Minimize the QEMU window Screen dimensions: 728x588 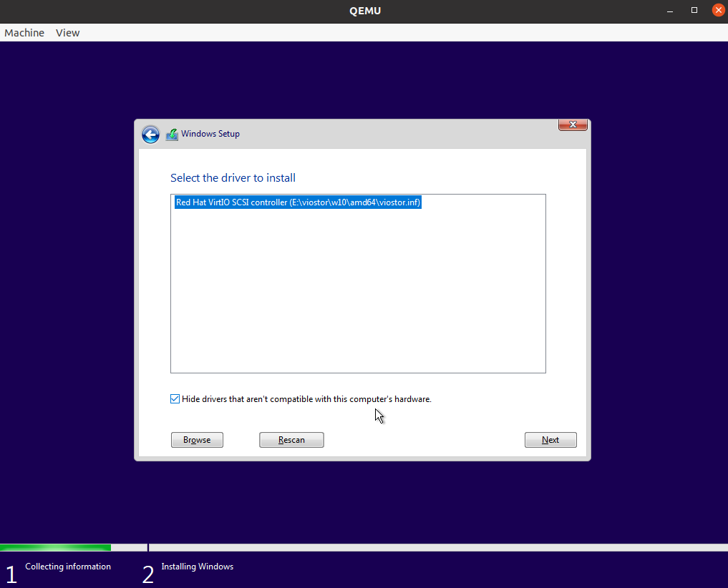coord(670,10)
